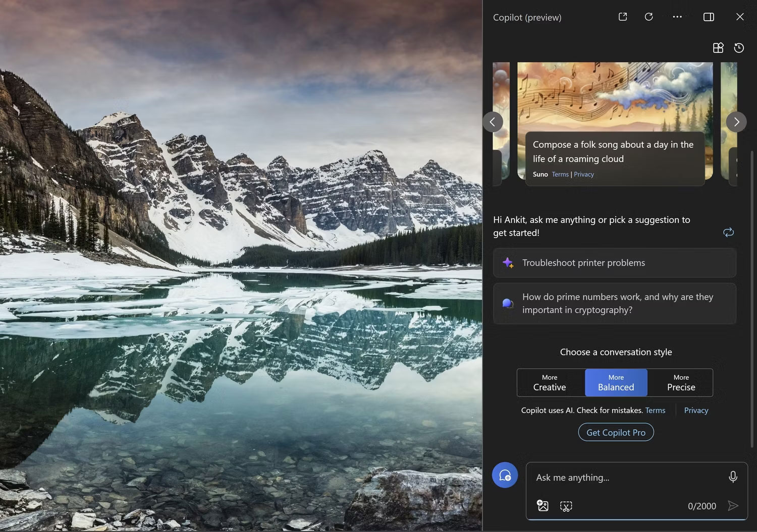This screenshot has height=532, width=757.
Task: Click Get Copilot Pro
Action: tap(615, 432)
